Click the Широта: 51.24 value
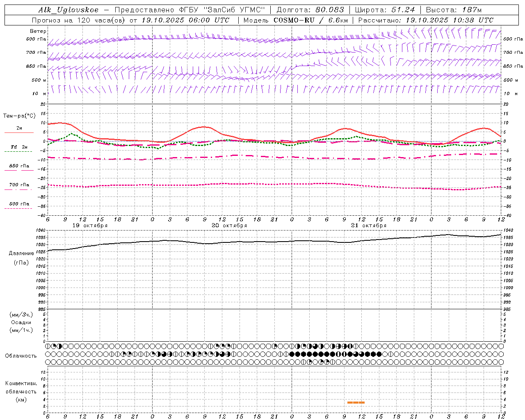This screenshot has width=525, height=420. click(385, 10)
